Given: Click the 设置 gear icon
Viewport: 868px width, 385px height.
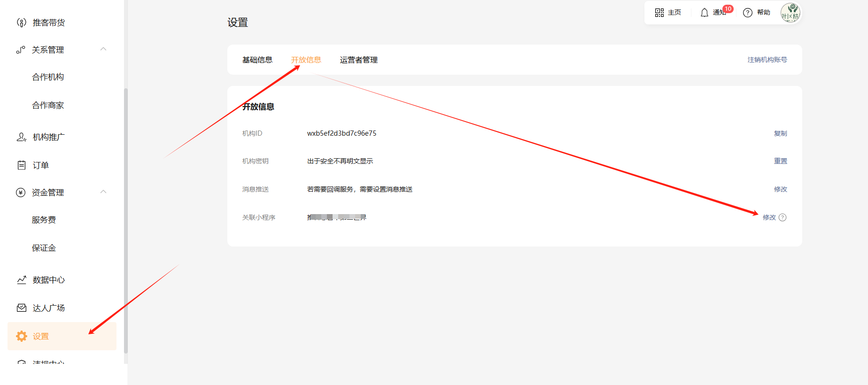Looking at the screenshot, I should 21,336.
